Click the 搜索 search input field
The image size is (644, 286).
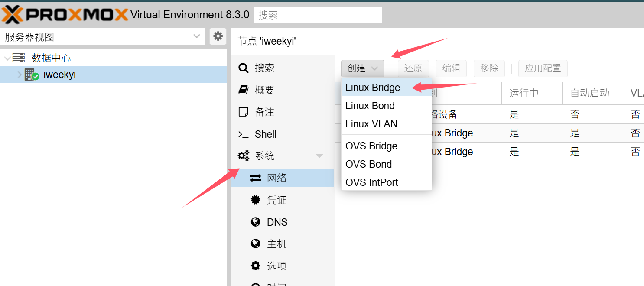317,15
